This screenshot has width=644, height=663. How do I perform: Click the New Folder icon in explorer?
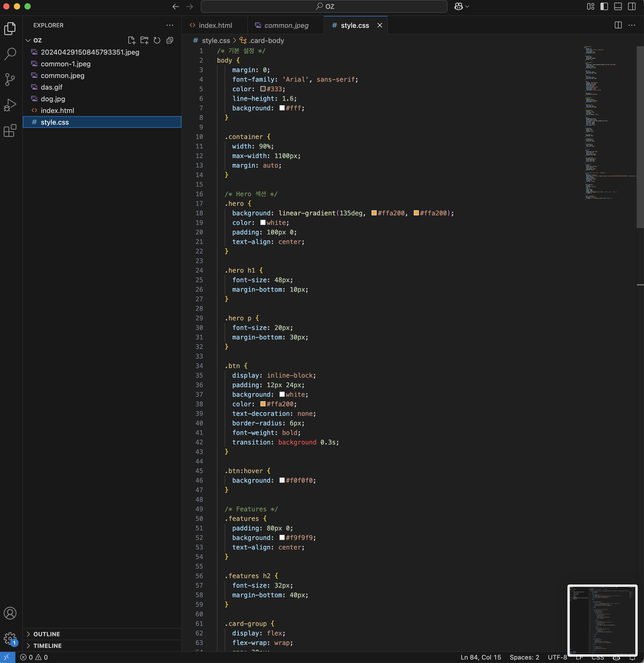click(x=145, y=40)
